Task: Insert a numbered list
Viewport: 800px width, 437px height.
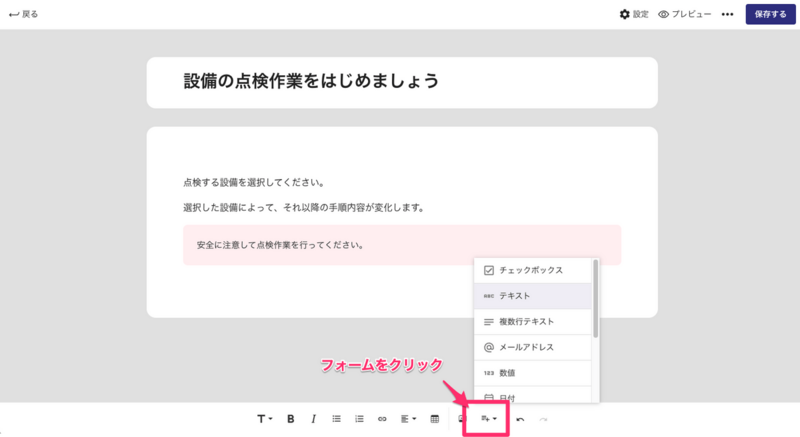Action: [x=359, y=419]
